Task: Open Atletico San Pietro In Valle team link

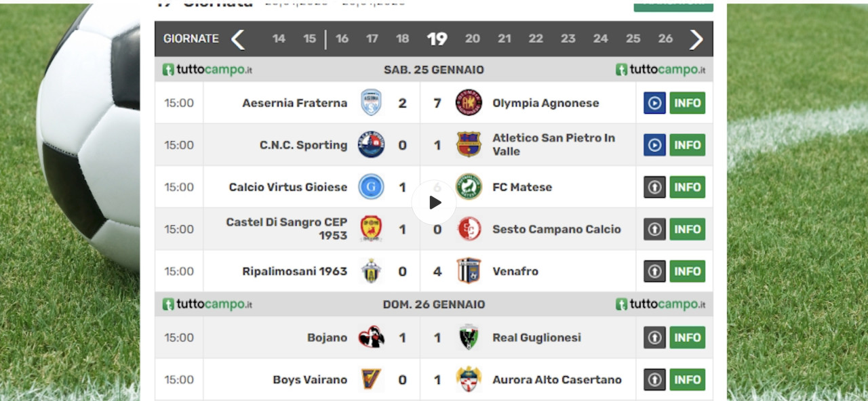Action: pos(553,144)
